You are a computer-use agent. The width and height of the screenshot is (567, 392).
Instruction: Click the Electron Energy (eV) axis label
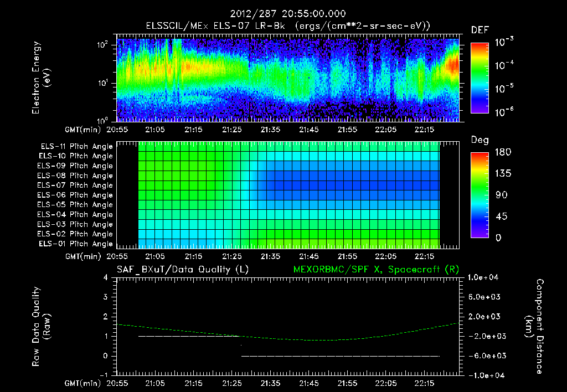41,78
